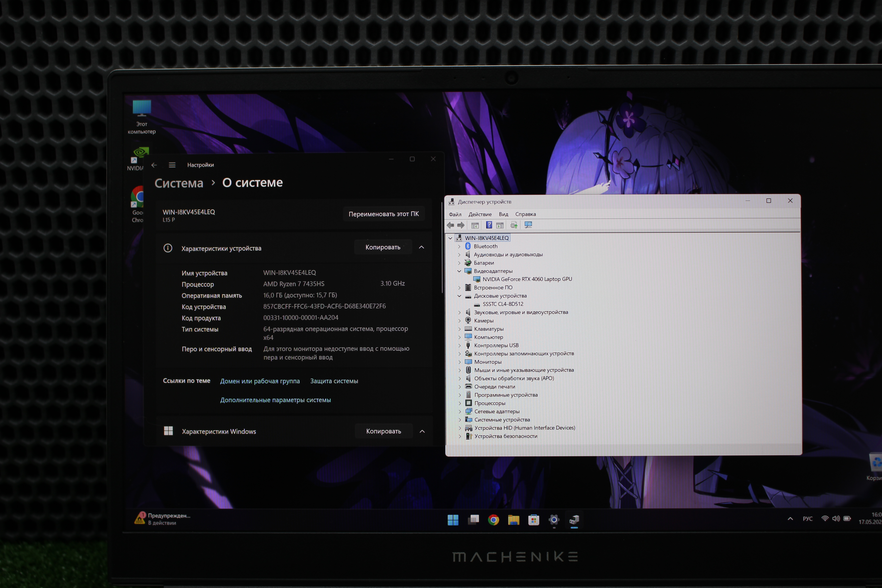Viewport: 882px width, 588px height.
Task: Expand the Bluetooth device category
Action: 459,246
